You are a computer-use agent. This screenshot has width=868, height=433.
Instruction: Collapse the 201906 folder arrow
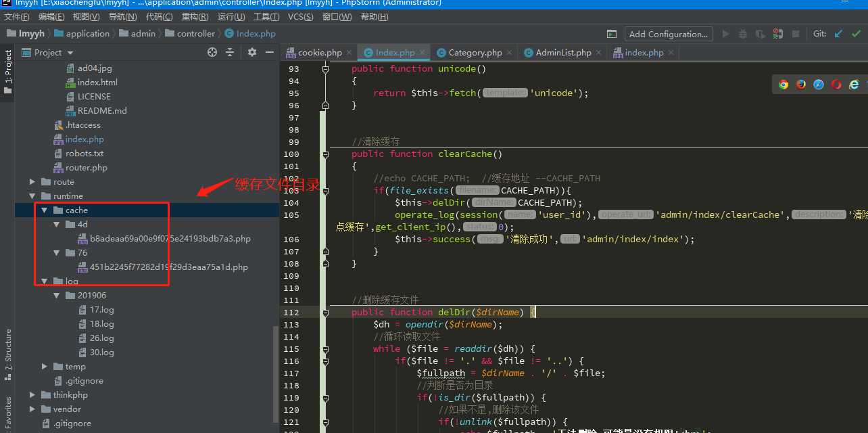tap(57, 296)
